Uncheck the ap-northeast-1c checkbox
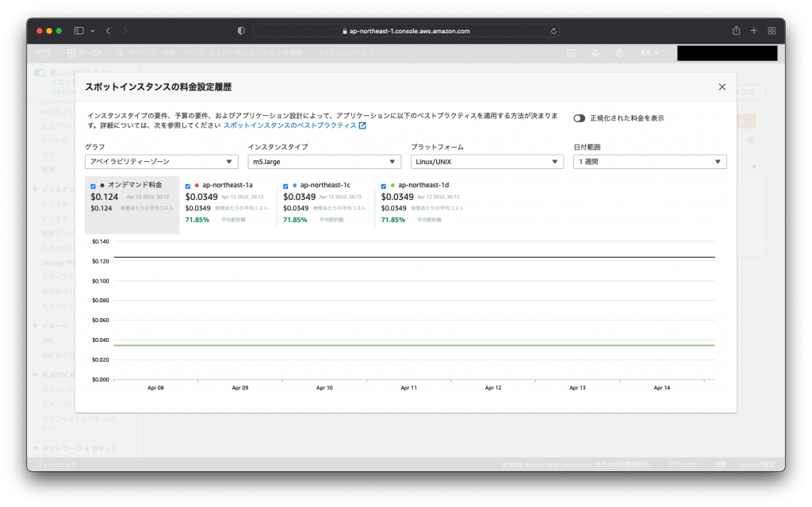This screenshot has width=812, height=507. point(285,186)
